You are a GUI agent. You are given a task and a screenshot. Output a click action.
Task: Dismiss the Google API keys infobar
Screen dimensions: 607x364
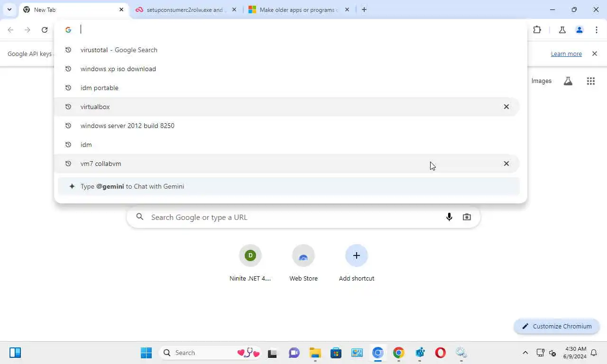595,54
